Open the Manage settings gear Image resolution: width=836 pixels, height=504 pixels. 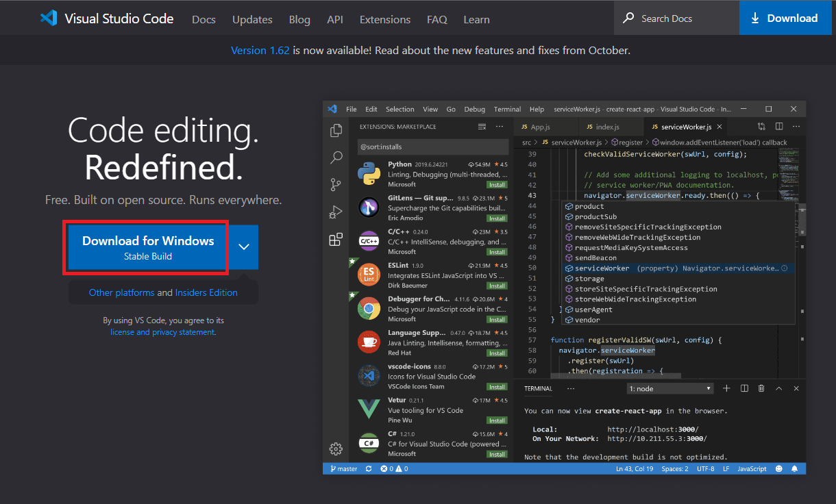[336, 449]
